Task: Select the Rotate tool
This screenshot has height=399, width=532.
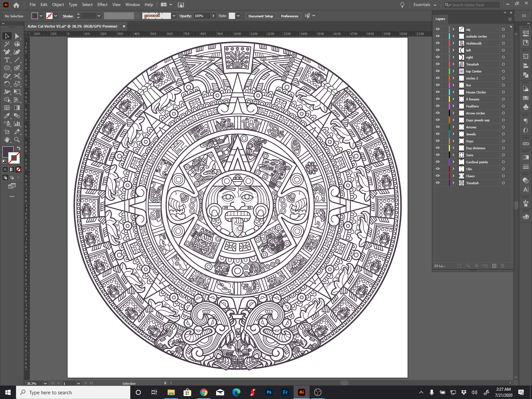Action: coord(7,84)
